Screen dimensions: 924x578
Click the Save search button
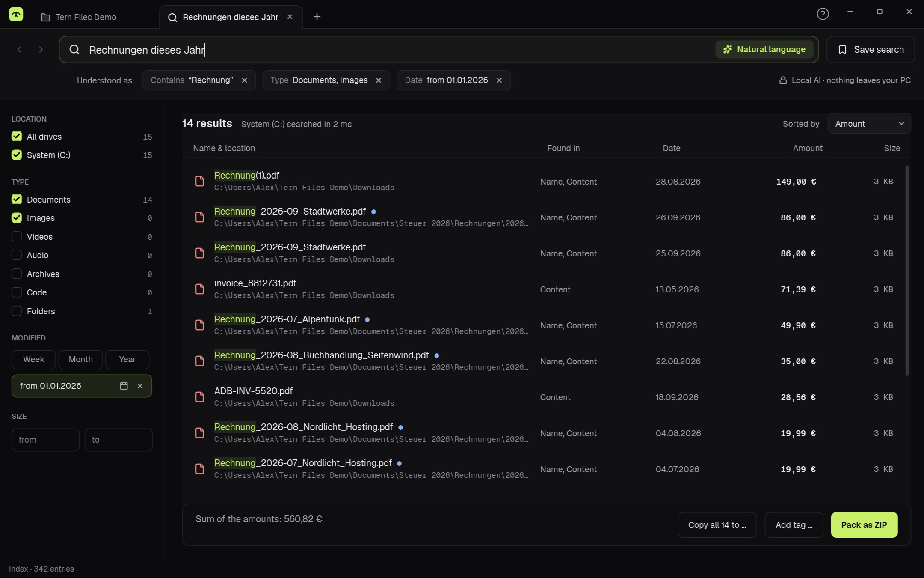point(871,50)
